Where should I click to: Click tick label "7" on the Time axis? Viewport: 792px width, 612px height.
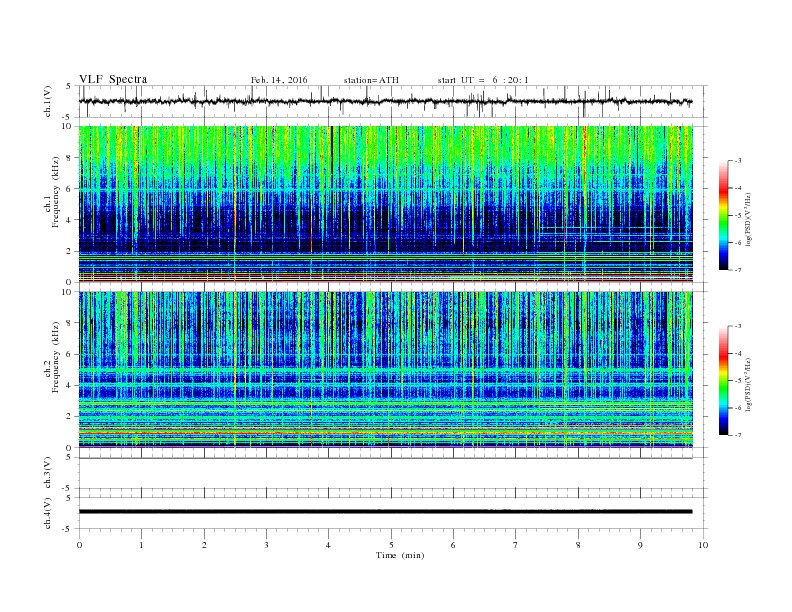point(516,545)
